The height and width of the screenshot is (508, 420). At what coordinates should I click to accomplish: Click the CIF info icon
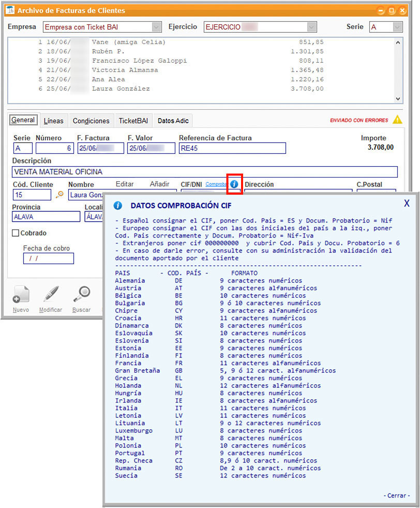pos(234,184)
